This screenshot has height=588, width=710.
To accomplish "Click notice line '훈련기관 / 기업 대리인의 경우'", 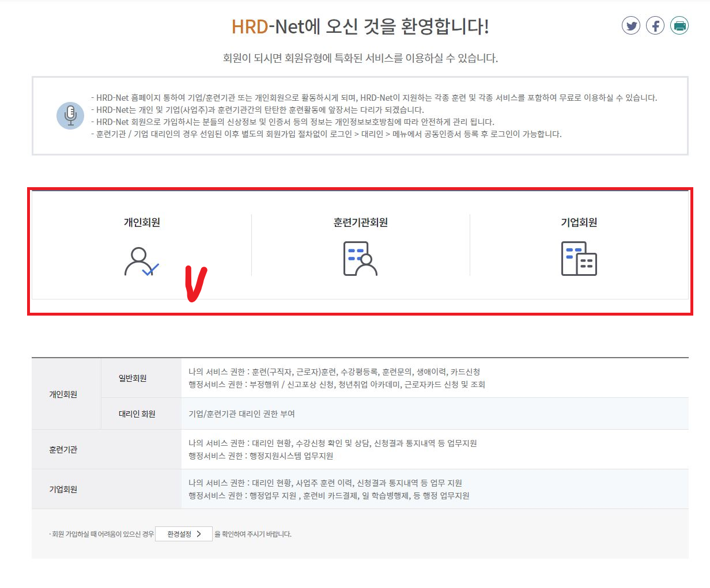I will coord(326,134).
